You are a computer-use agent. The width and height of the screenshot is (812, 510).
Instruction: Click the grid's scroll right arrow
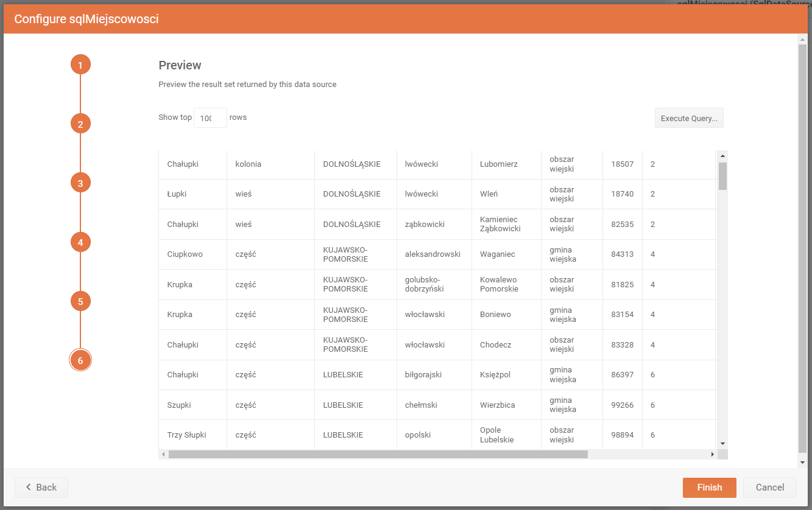coord(712,455)
